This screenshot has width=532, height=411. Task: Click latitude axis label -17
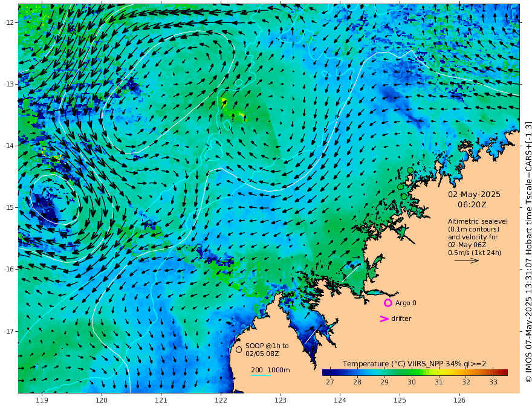(x=9, y=331)
